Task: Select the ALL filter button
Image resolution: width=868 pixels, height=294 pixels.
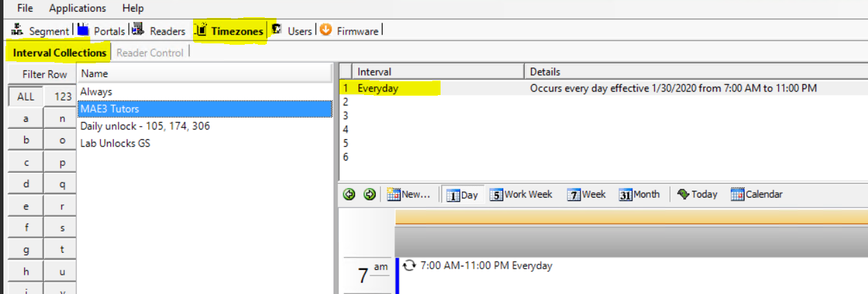Action: point(26,97)
